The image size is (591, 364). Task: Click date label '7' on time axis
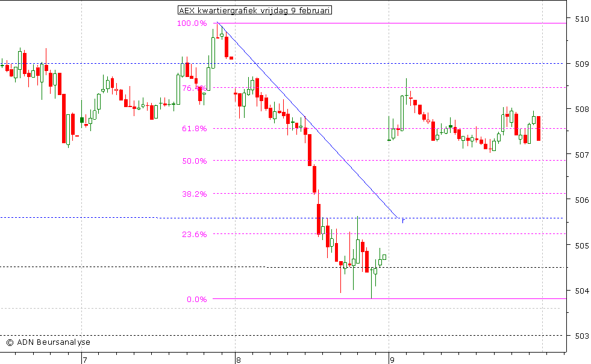[85, 360]
